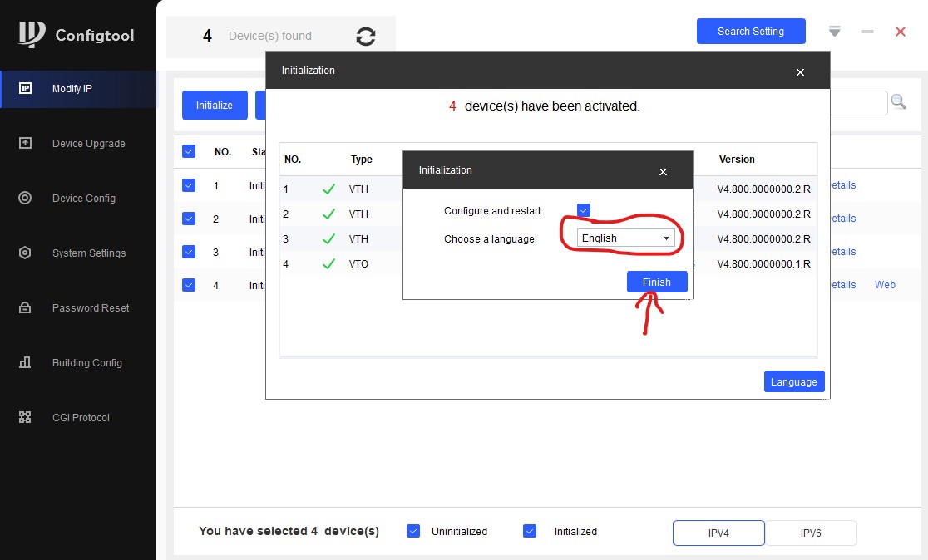Screen dimensions: 928x560
Task: Switch to the IPV4 tab
Action: click(718, 533)
